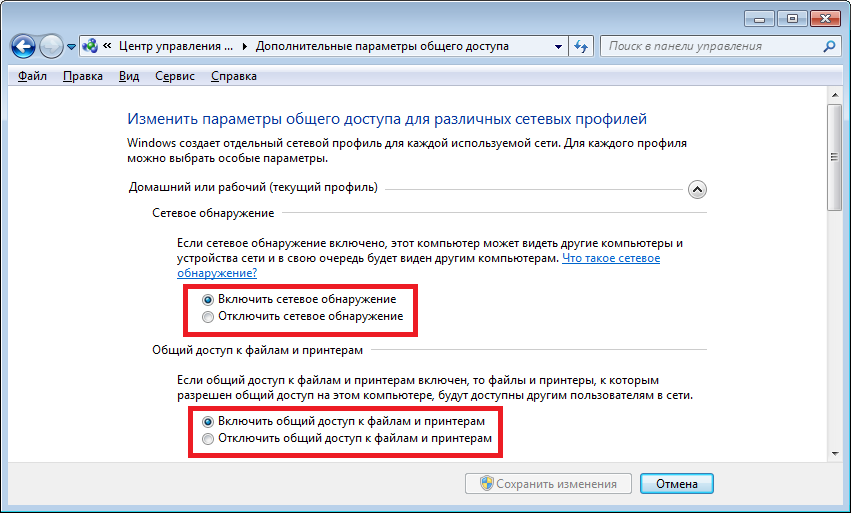Click the 'Отмена' button
851x513 pixels.
(x=676, y=484)
